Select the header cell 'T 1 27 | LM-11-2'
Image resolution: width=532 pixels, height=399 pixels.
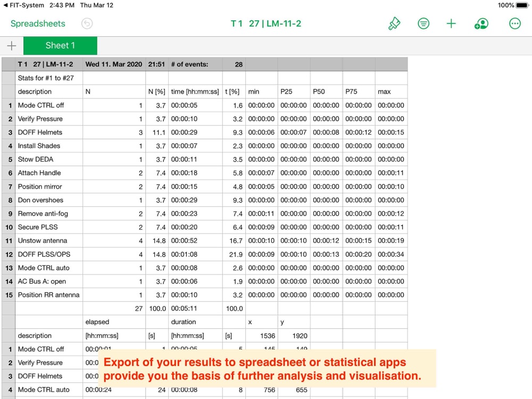[49, 64]
